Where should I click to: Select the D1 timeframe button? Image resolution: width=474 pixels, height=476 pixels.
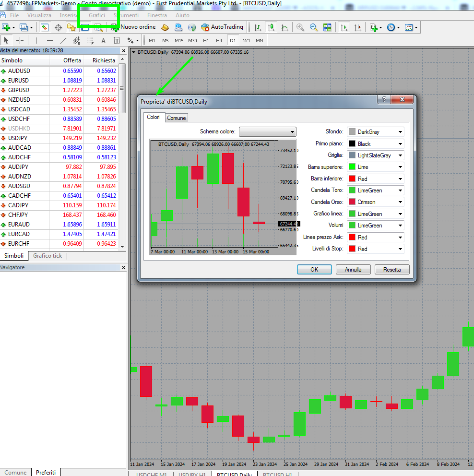233,40
